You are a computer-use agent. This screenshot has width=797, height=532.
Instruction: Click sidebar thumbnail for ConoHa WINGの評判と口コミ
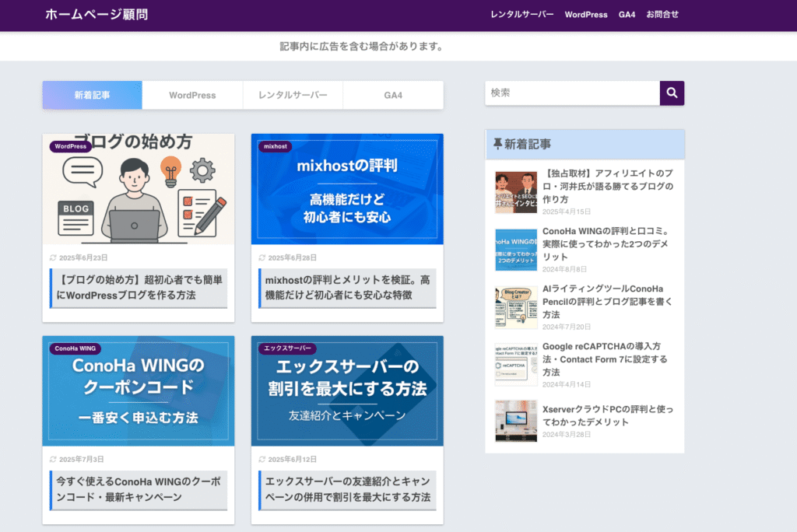(x=516, y=250)
